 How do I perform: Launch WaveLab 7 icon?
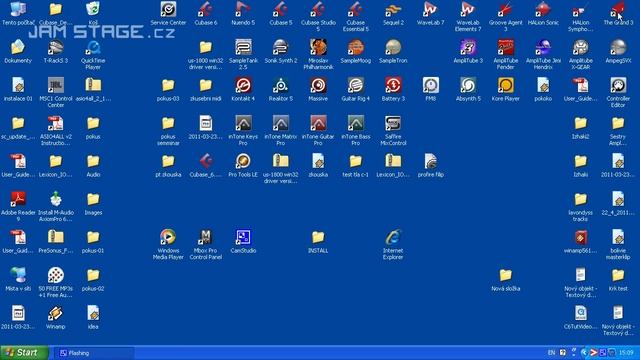[x=431, y=9]
